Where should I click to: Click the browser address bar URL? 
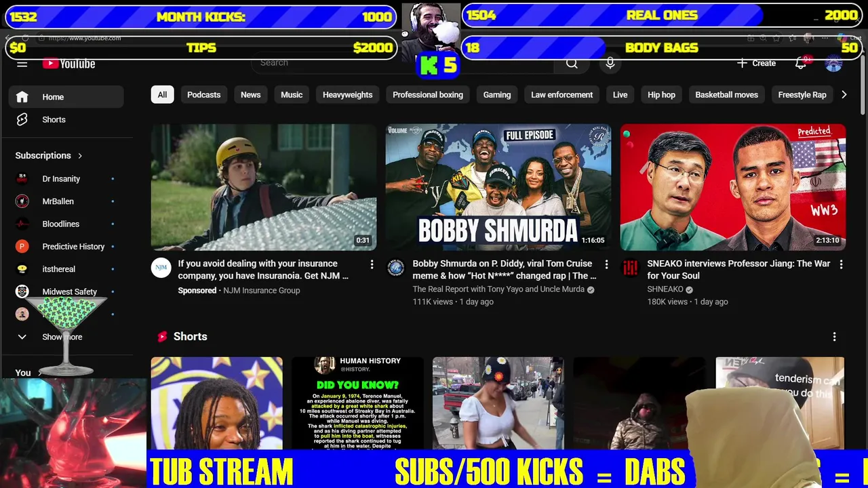[85, 38]
